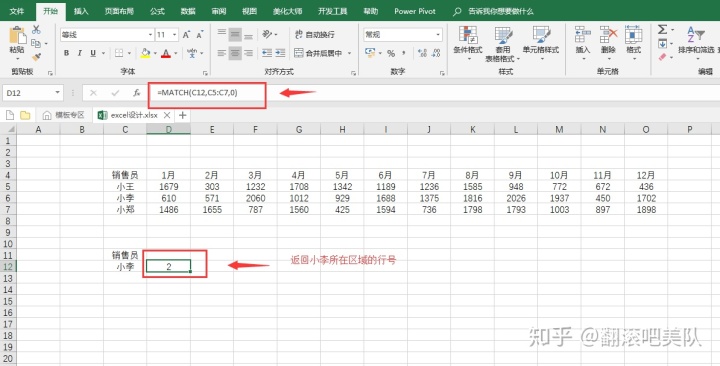Click the text orientation icon
Image resolution: width=720 pixels, height=366 pixels.
point(267,34)
